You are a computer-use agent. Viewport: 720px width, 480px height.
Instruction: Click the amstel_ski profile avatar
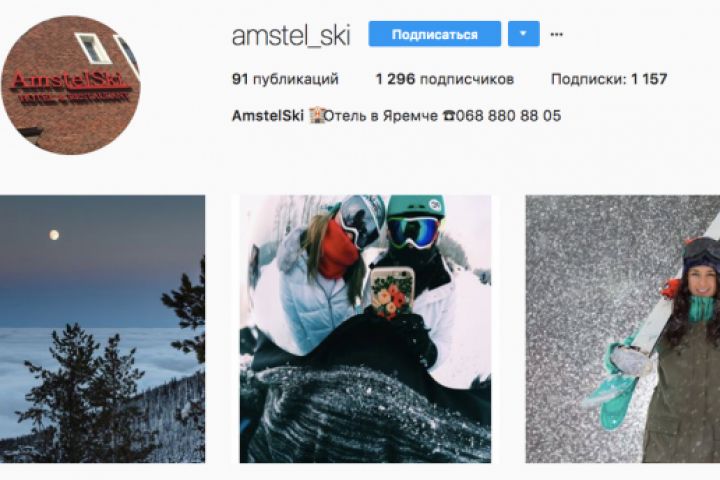click(71, 85)
